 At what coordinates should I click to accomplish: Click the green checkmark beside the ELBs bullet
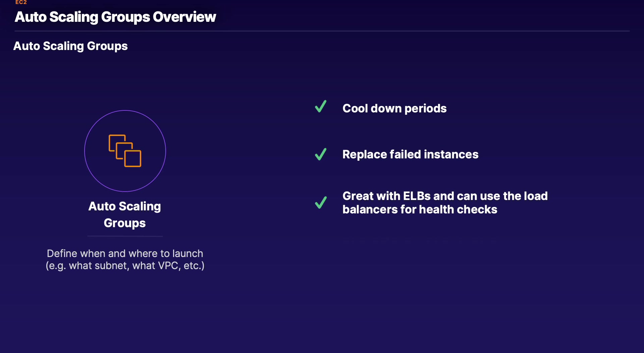(x=321, y=202)
